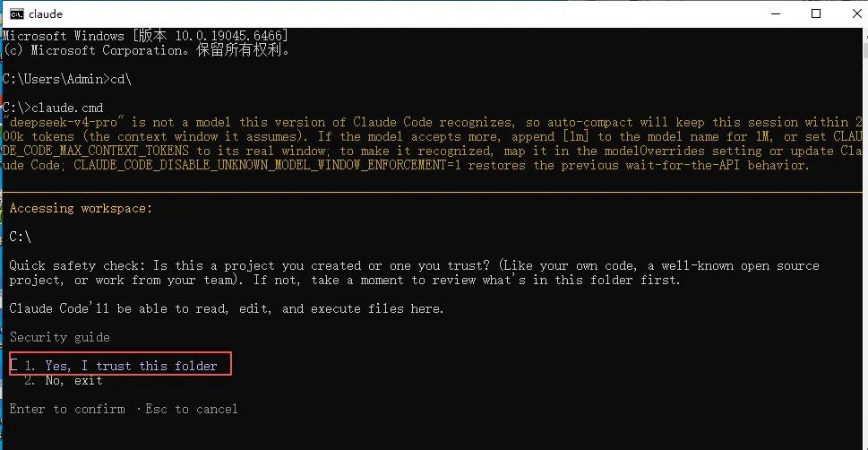Click the deepseek-v4-pro model name in warning
This screenshot has width=868, height=450.
[64, 122]
